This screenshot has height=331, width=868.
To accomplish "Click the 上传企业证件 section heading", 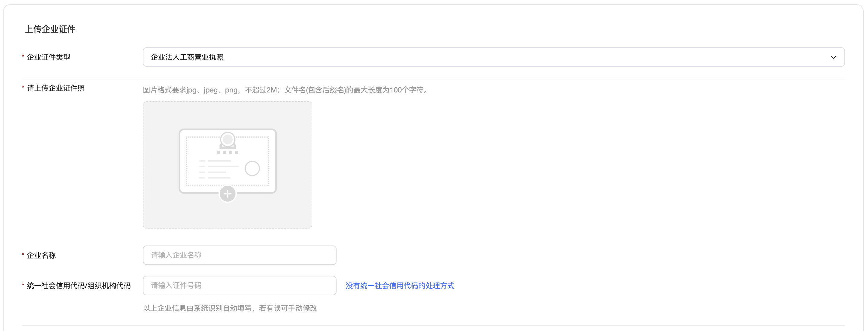I will click(50, 29).
